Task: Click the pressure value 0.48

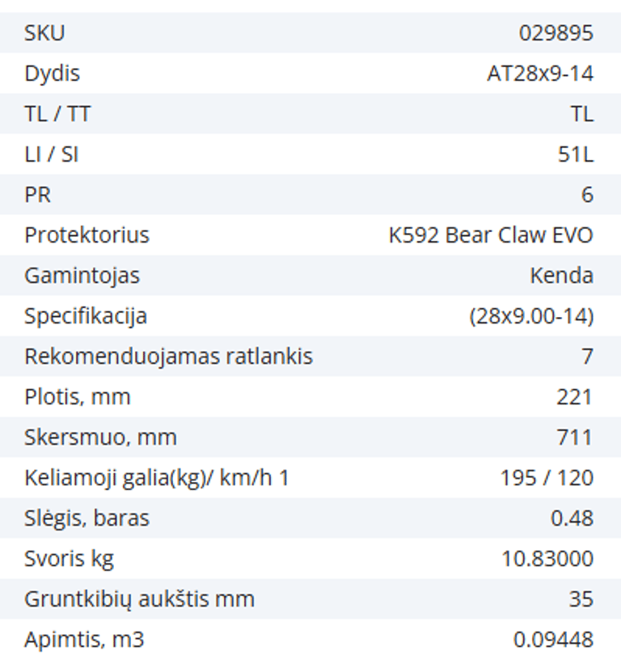Action: click(x=572, y=518)
